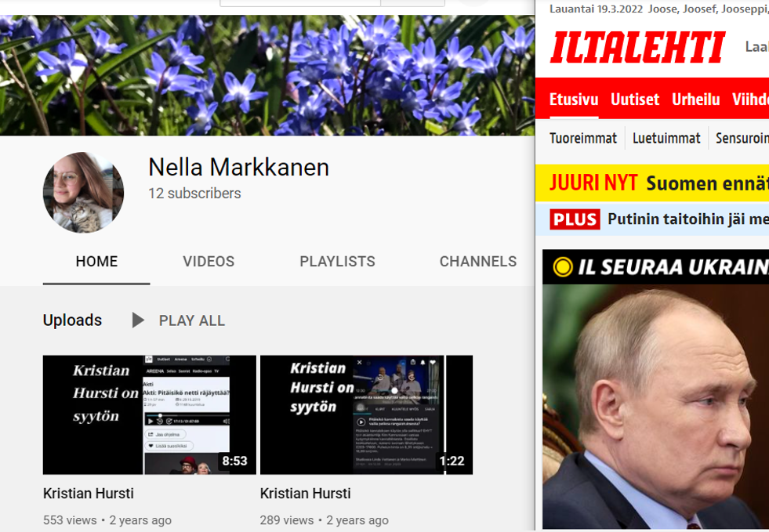Open the 8:53 Kristian Hursti video thumbnail
The width and height of the screenshot is (769, 532).
coord(150,414)
